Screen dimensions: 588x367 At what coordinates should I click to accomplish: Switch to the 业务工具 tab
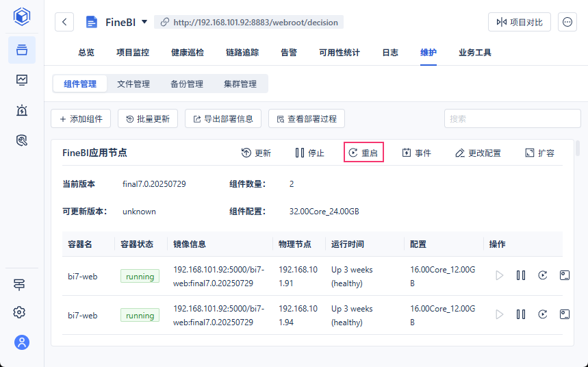[x=475, y=53]
